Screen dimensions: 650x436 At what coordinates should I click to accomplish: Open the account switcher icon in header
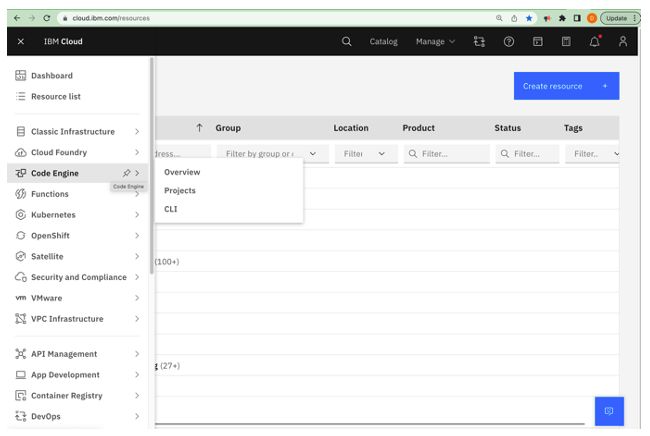479,41
